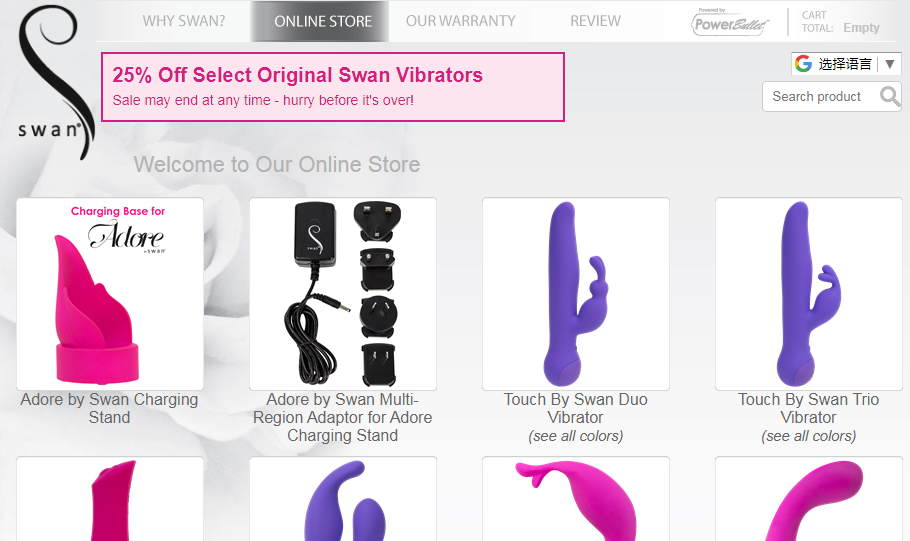This screenshot has height=541, width=910.
Task: Click the Touch By Swan Duo Vibrator title
Action: pos(576,408)
